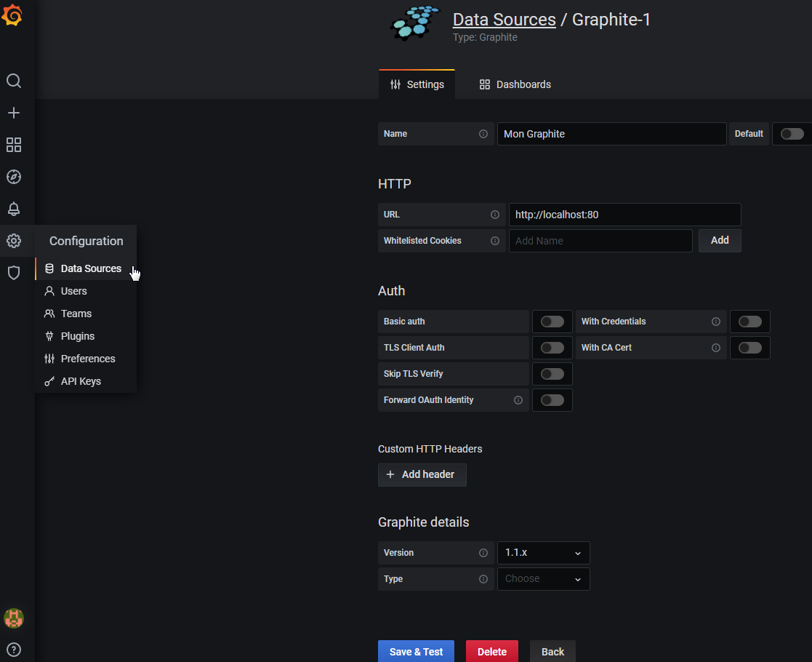Image resolution: width=812 pixels, height=662 pixels.
Task: Open the Help question mark icon
Action: point(14,650)
